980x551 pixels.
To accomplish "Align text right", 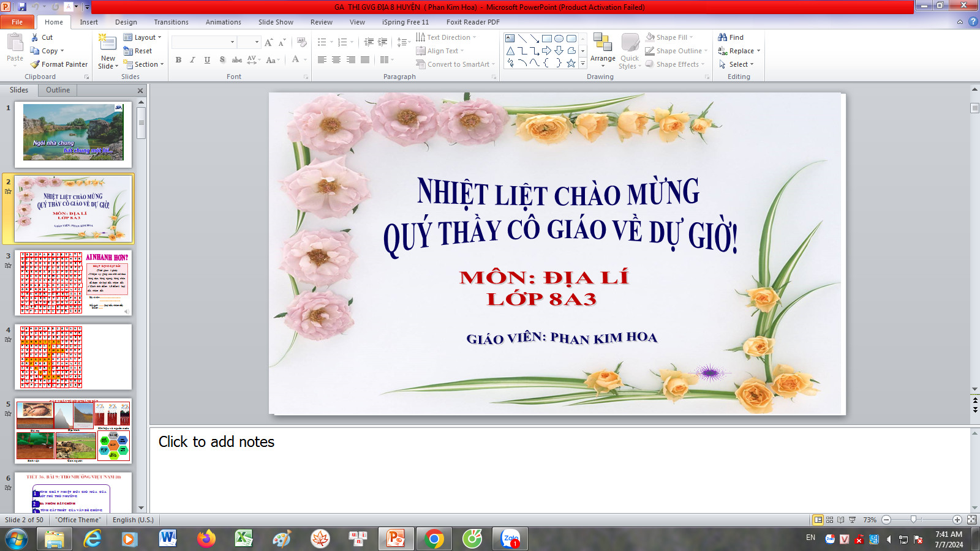I will click(x=351, y=60).
